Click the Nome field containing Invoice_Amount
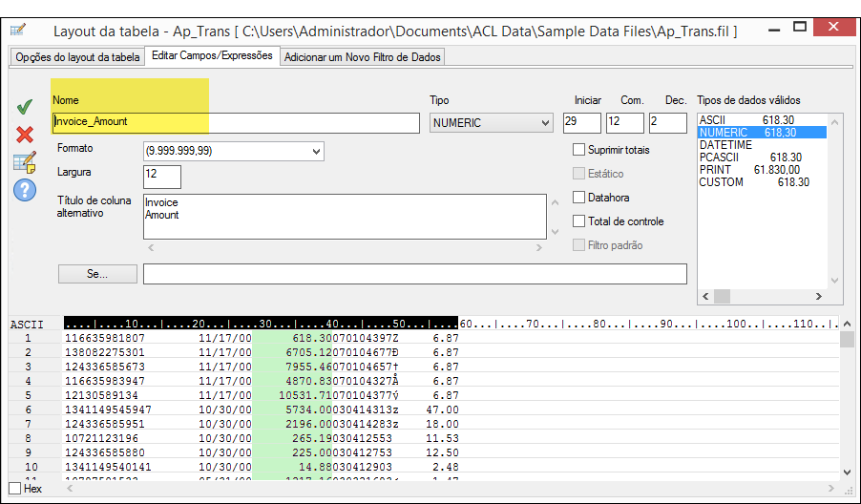 (236, 122)
